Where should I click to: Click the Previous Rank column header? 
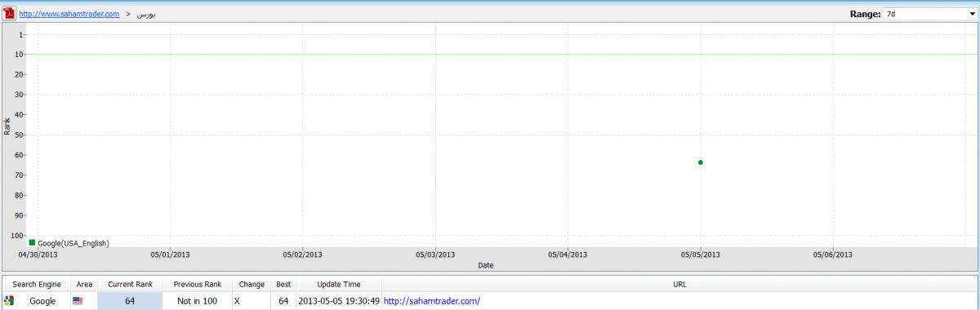[x=197, y=284]
